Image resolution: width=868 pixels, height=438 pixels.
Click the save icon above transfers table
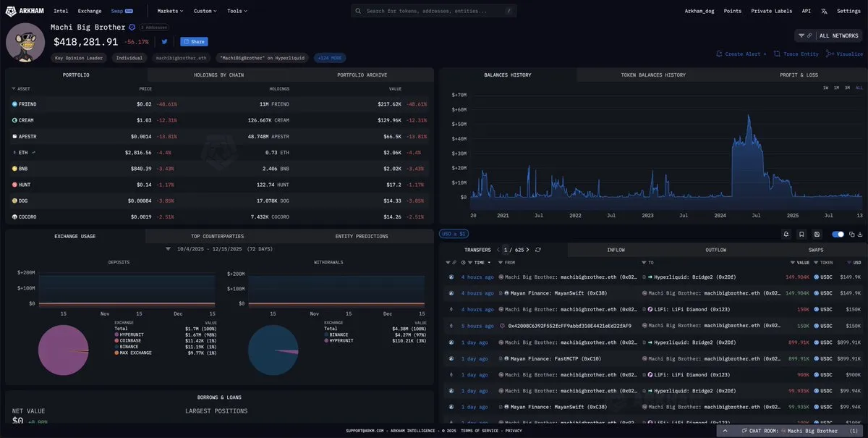tap(817, 234)
